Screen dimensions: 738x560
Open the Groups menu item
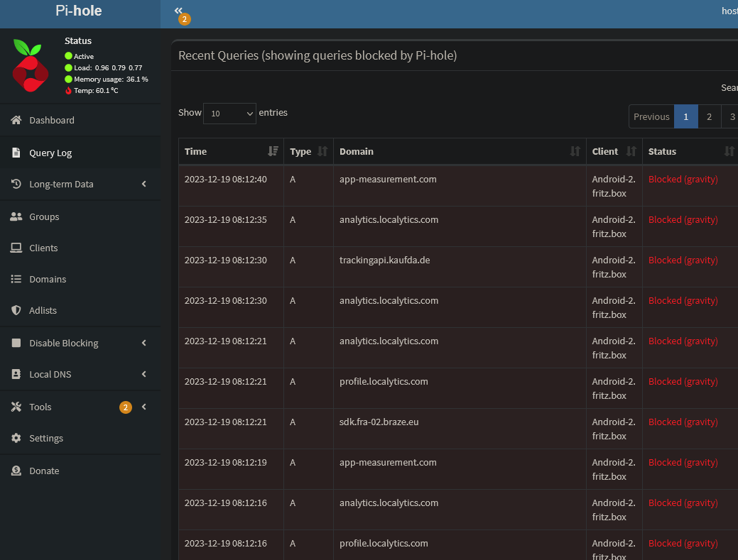pos(80,216)
